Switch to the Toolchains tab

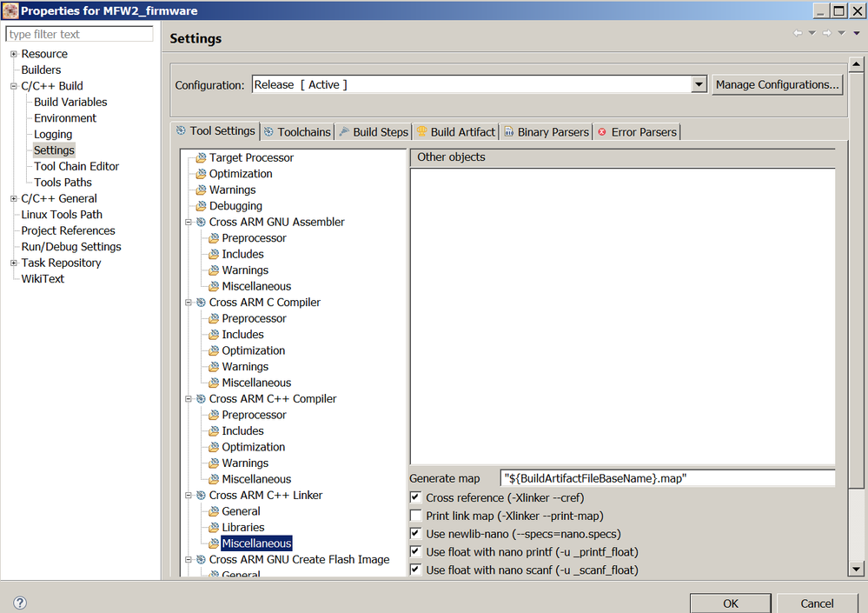[x=297, y=132]
